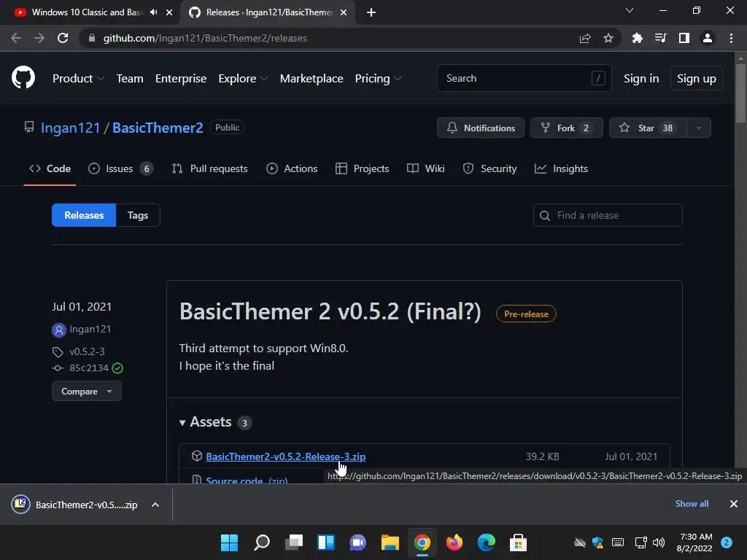Expand the Explore menu
The height and width of the screenshot is (560, 747).
[243, 79]
